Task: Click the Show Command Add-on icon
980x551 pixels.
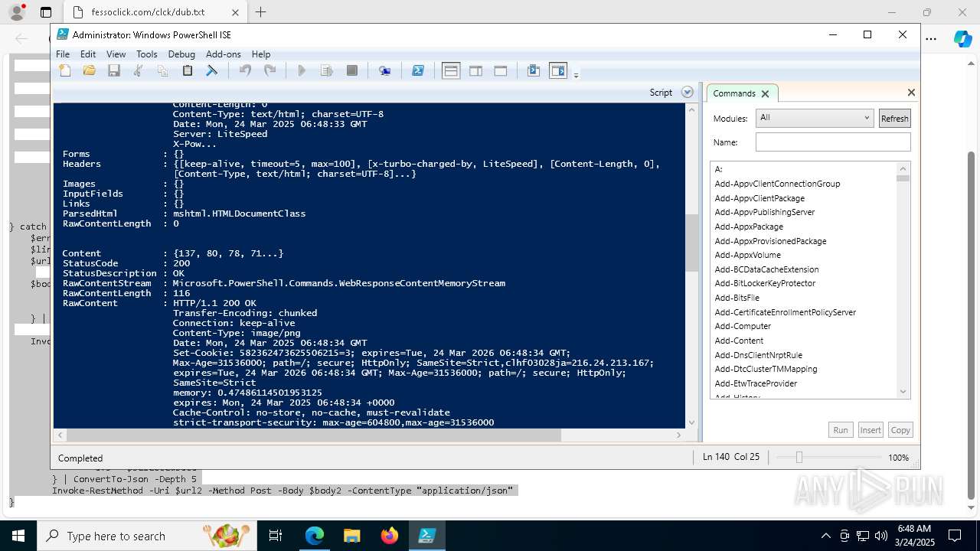Action: pyautogui.click(x=558, y=70)
